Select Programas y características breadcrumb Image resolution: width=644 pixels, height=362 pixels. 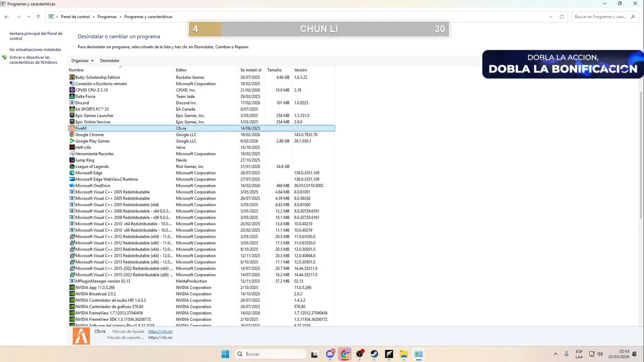coord(148,17)
